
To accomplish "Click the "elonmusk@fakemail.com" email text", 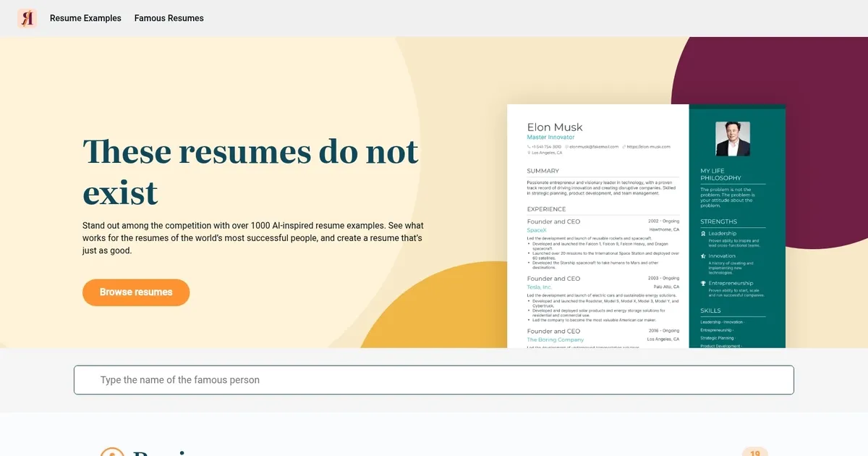I will (x=594, y=147).
